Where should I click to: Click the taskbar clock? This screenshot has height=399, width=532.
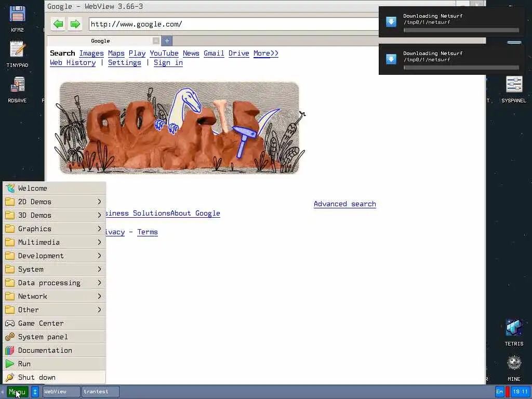coord(521,392)
